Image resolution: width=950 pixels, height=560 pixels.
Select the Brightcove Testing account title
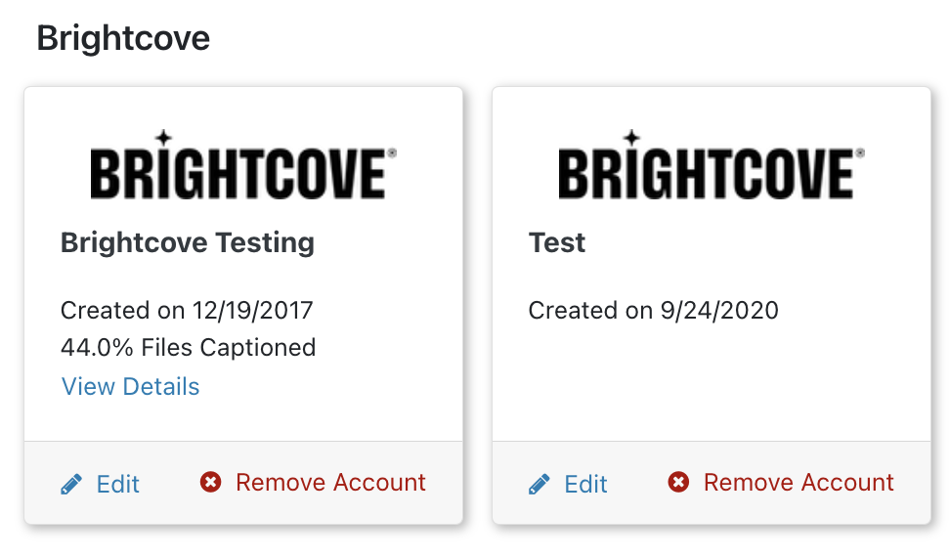tap(188, 243)
